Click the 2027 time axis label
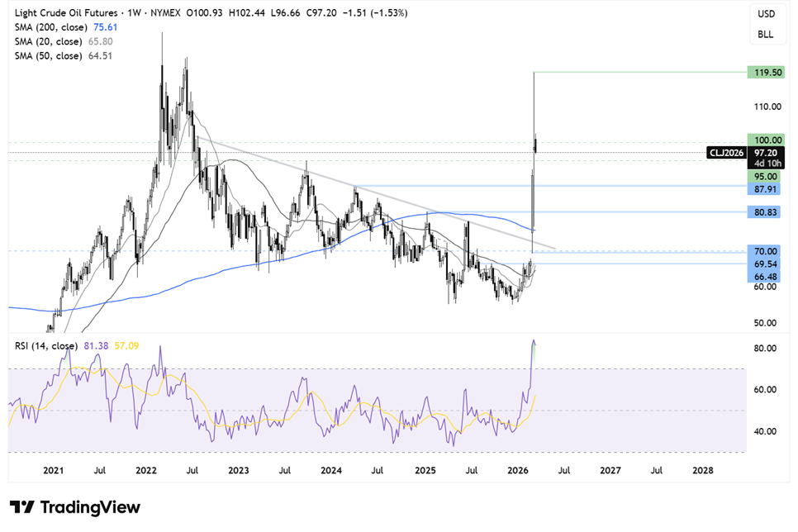This screenshot has width=798, height=532. [610, 470]
